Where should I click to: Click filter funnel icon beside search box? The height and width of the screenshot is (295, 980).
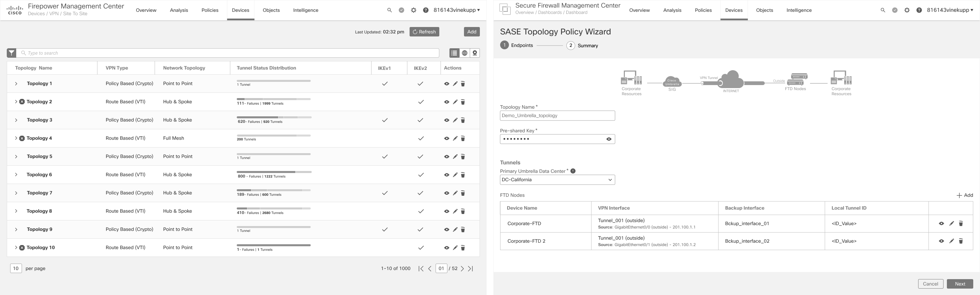coord(11,53)
